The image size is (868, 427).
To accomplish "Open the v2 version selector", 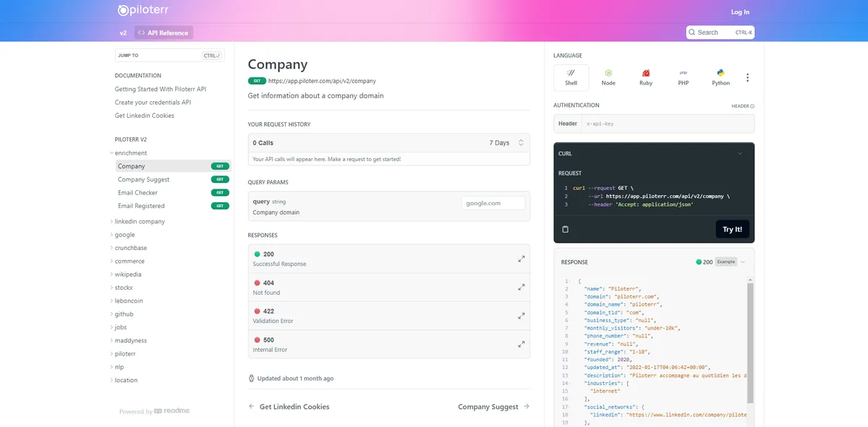I will (123, 33).
